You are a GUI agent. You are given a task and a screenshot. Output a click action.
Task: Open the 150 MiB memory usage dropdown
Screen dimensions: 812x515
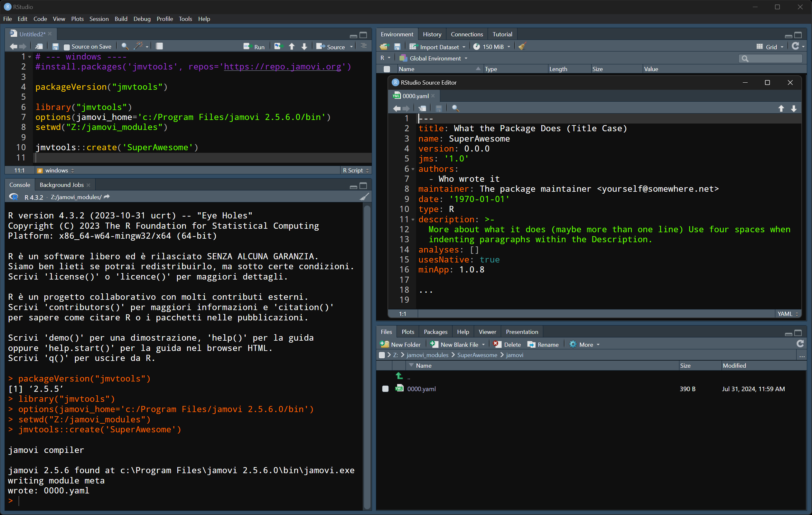(x=491, y=47)
